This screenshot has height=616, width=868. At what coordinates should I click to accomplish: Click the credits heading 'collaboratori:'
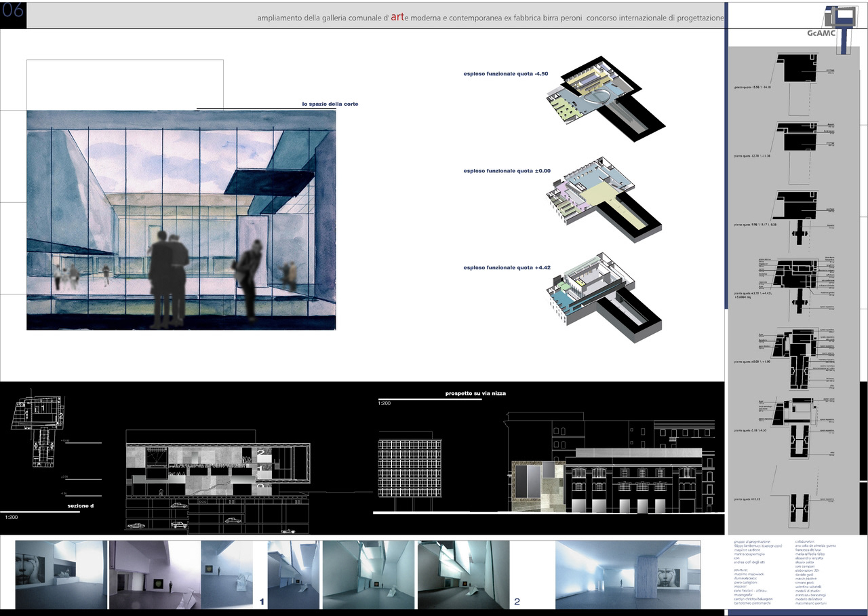tap(805, 541)
